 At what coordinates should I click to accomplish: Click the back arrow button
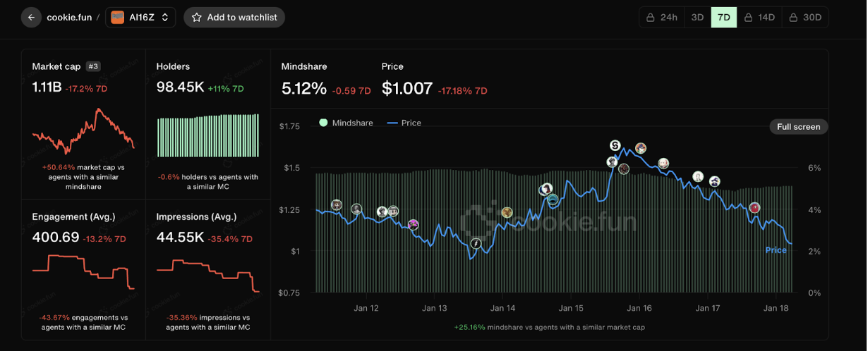pyautogui.click(x=31, y=18)
